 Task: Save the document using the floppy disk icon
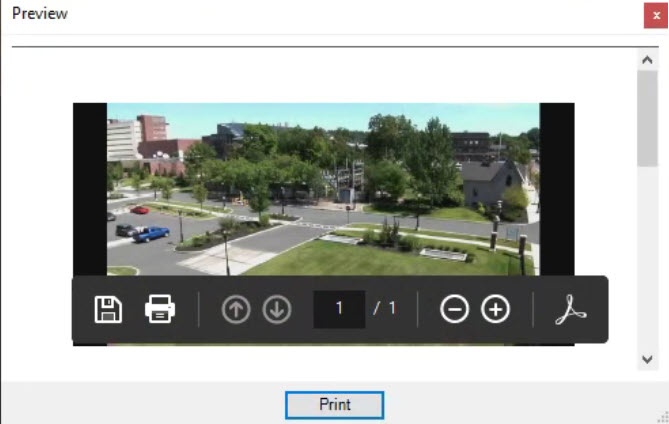pyautogui.click(x=108, y=309)
